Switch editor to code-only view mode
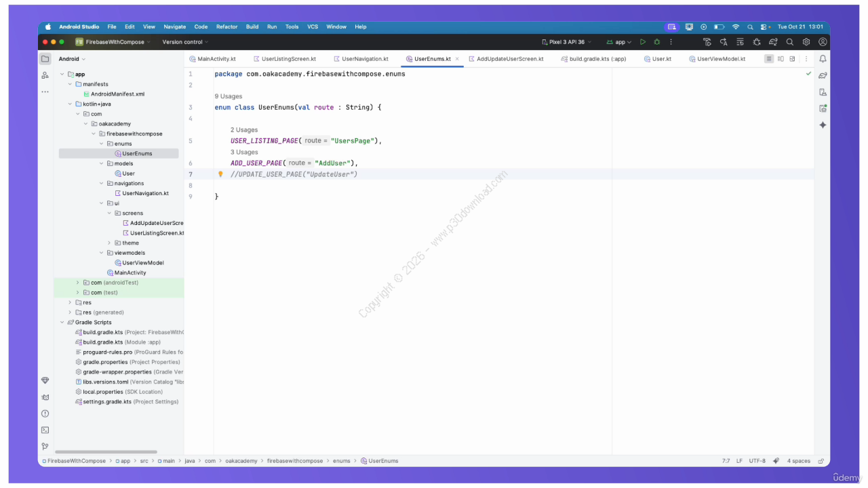This screenshot has height=488, width=868. tap(769, 59)
